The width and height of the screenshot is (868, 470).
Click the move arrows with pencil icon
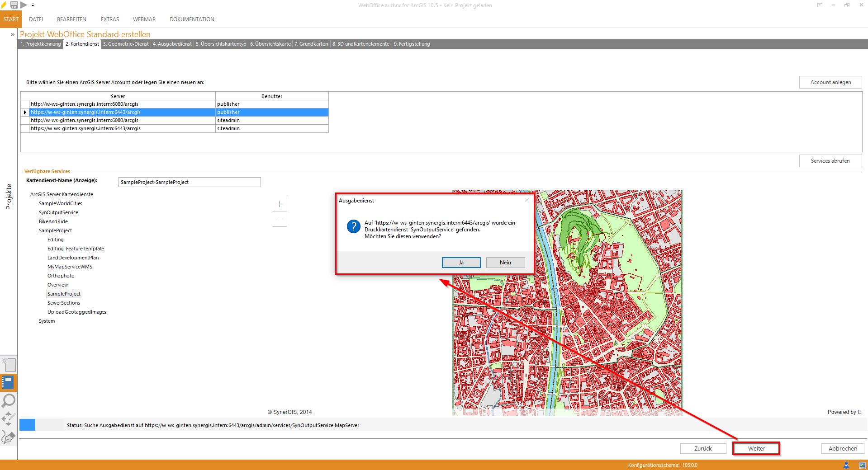pos(8,419)
